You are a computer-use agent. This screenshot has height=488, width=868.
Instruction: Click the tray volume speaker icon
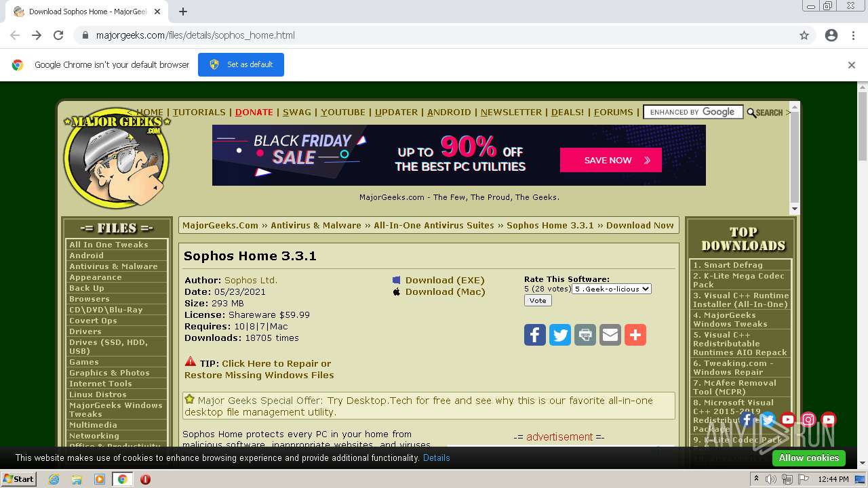[771, 479]
